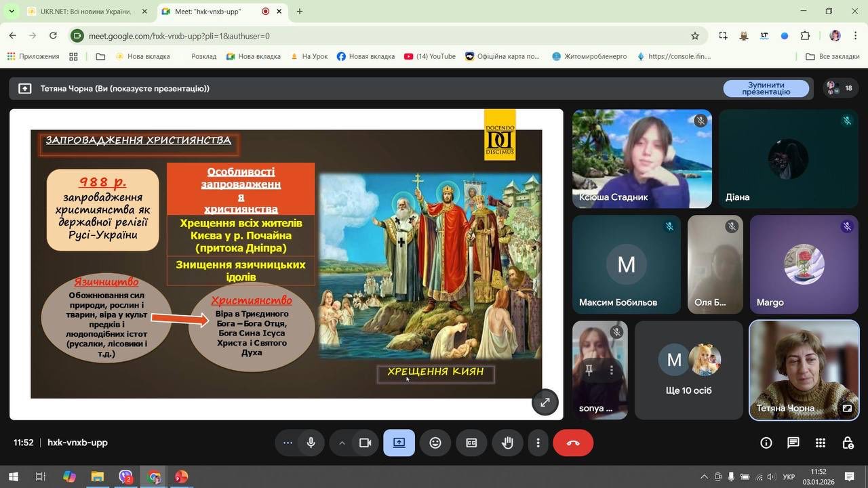Image resolution: width=868 pixels, height=488 pixels.
Task: Open more options on sonya's tile
Action: tap(612, 370)
